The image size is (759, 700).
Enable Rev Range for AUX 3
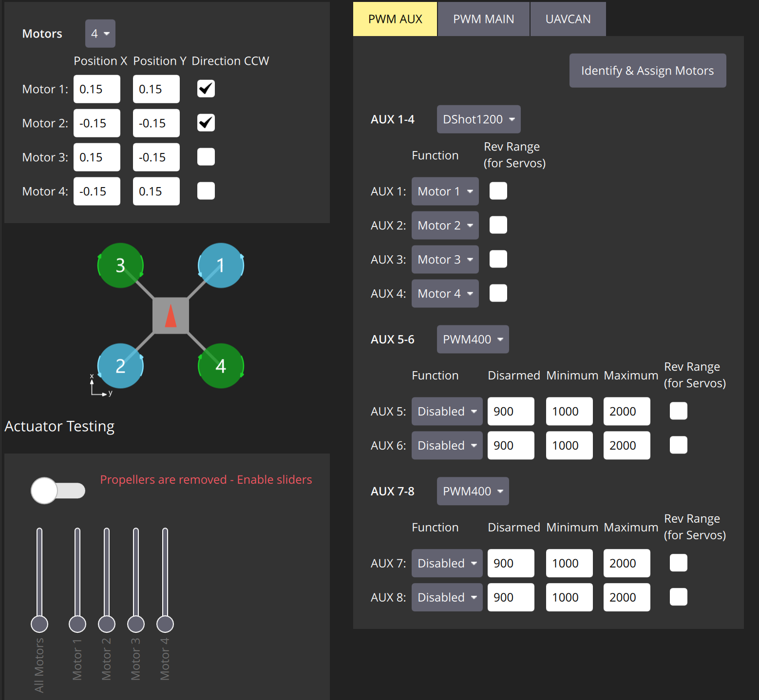click(x=498, y=259)
